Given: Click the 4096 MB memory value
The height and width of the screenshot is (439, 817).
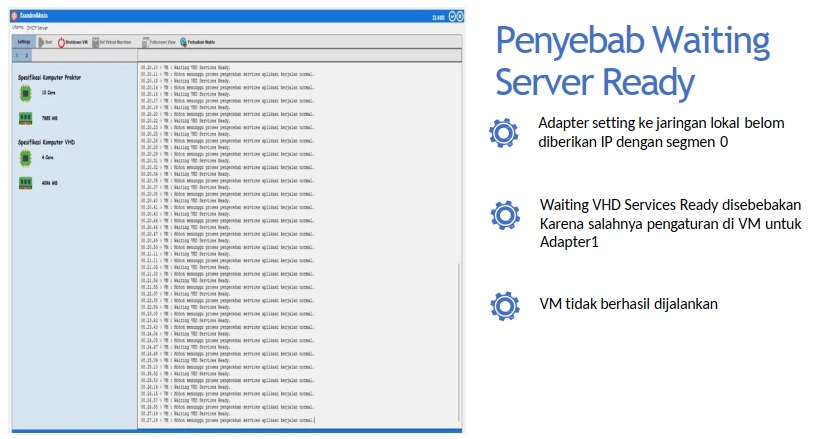Looking at the screenshot, I should click(x=49, y=183).
